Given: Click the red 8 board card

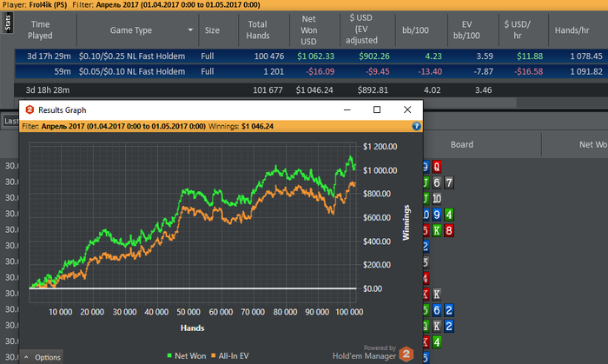Looking at the screenshot, I should click(449, 230).
